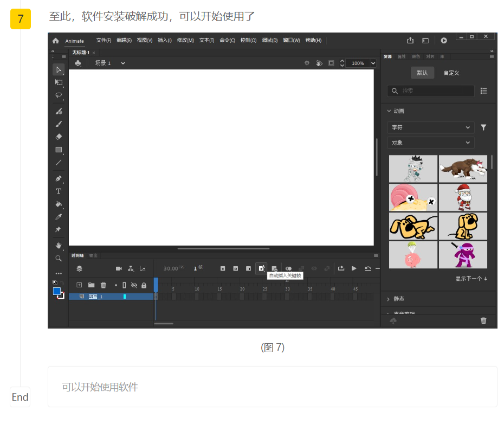Open the 100% zoom dropdown
The width and height of the screenshot is (504, 424).
(x=373, y=63)
